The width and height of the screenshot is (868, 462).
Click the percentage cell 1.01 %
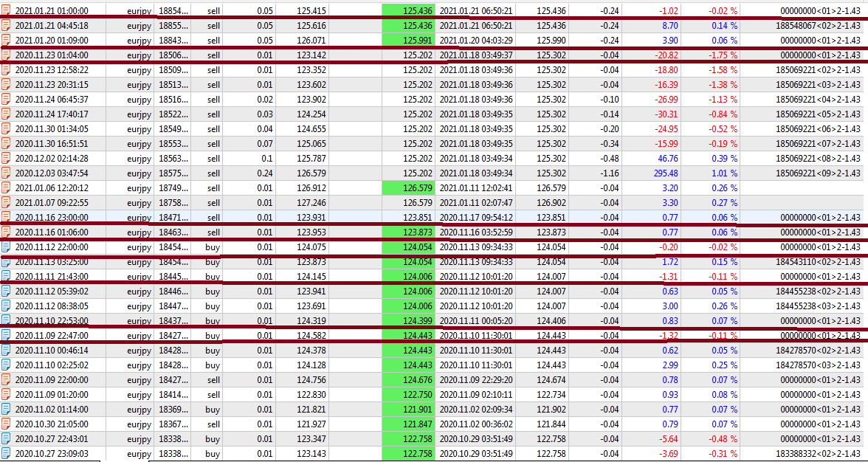click(x=723, y=173)
